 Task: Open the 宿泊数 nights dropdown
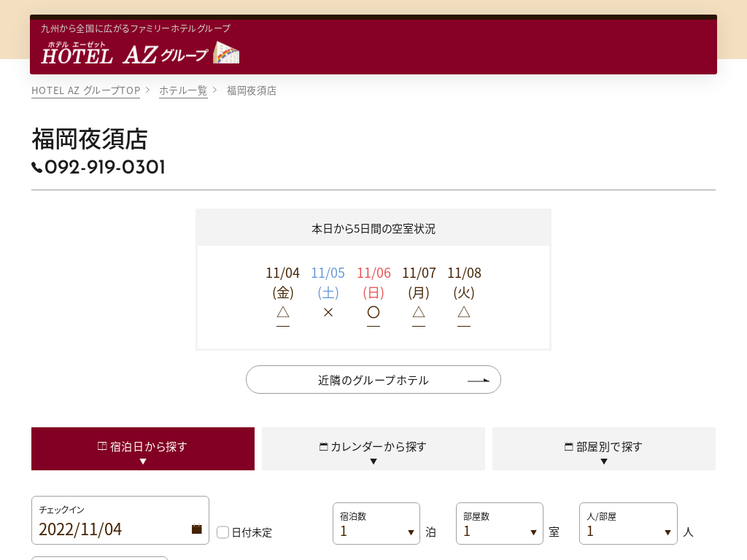pos(376,524)
